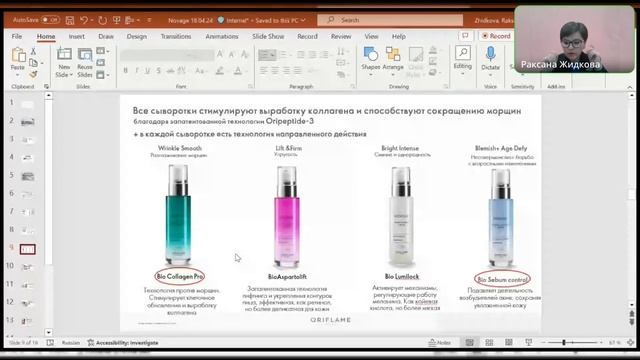This screenshot has height=360, width=640.
Task: Open the Help tab
Action: click(399, 36)
